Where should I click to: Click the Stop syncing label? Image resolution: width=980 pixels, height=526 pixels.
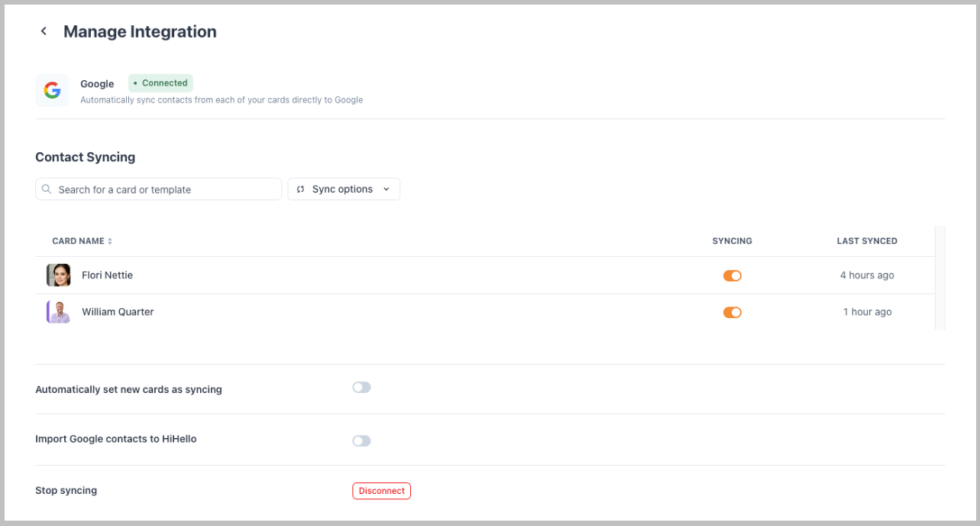[66, 490]
